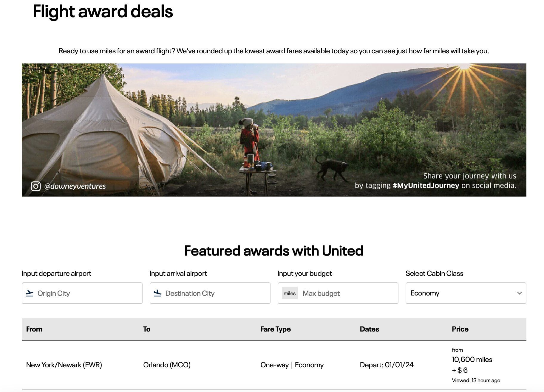The height and width of the screenshot is (392, 544).
Task: Click the @downeyventures Instagram handle
Action: pyautogui.click(x=75, y=186)
